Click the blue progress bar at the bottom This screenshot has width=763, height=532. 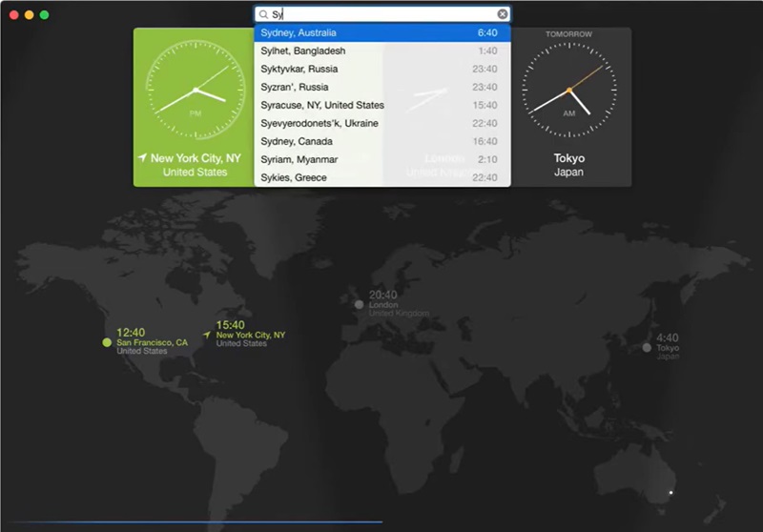(x=195, y=522)
